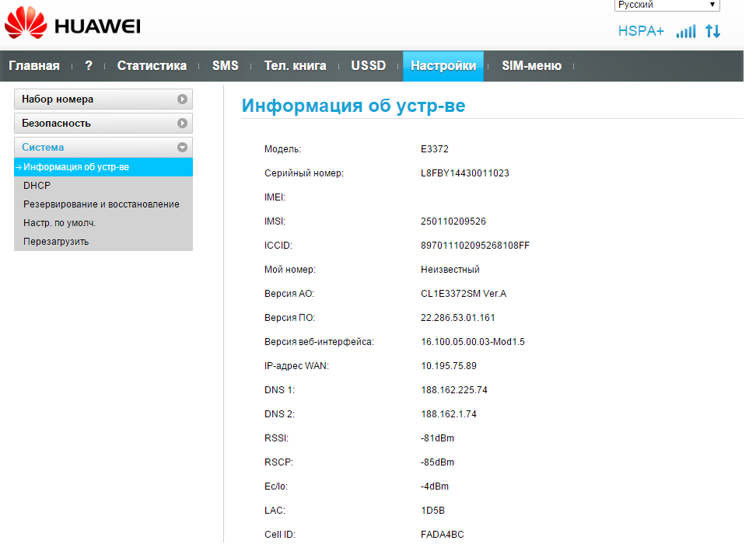
Task: Click the IMEI: label
Action: [275, 197]
